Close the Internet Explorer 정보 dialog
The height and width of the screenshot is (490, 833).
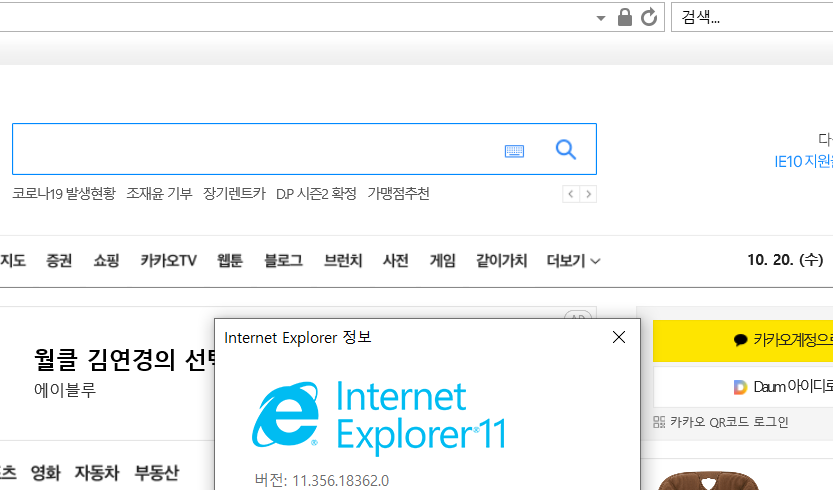619,337
